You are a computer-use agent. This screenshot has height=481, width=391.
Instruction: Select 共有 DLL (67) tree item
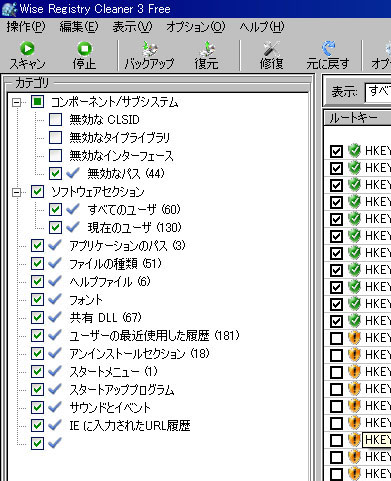[x=106, y=318]
